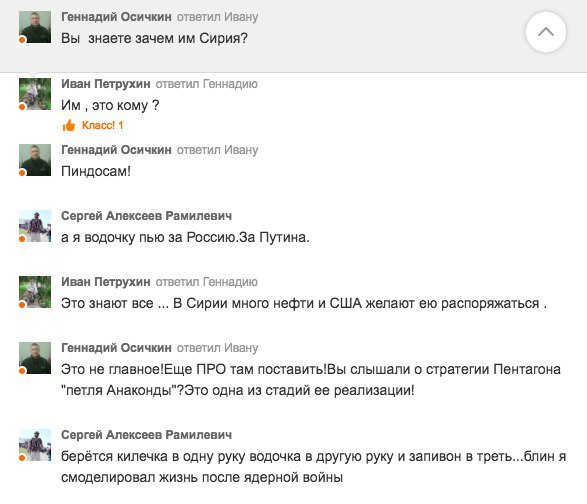Click name Иван Петрухин above 'Им , это кому ?'

(x=106, y=84)
